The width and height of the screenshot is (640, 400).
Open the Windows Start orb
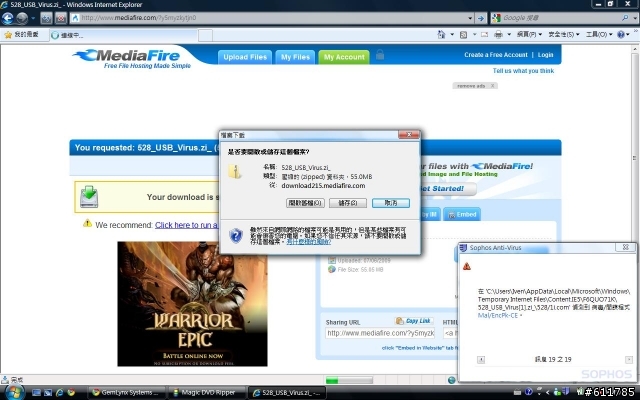click(x=13, y=393)
